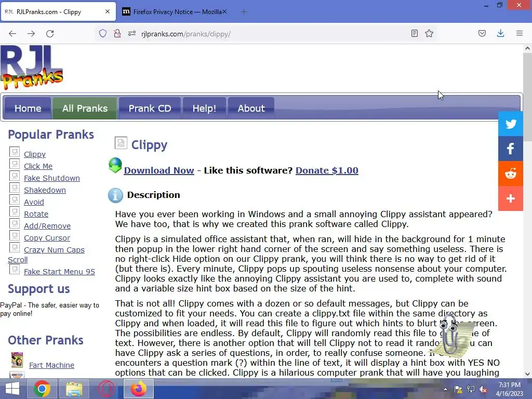
Task: Open the Rotate prank link
Action: pos(36,214)
